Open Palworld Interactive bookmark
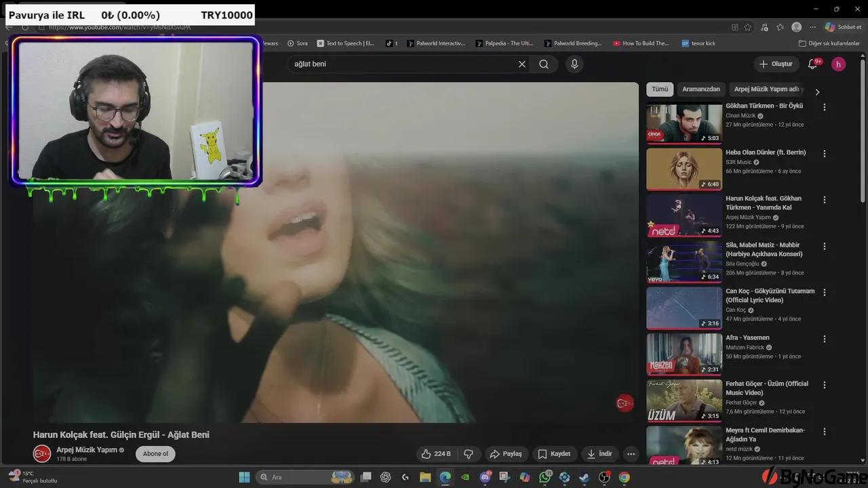 tap(436, 43)
